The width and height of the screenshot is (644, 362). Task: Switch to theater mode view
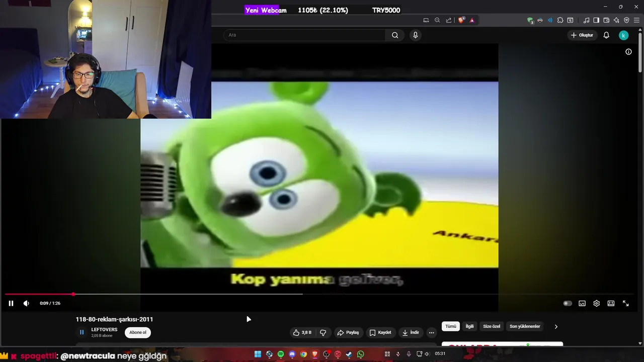(611, 303)
